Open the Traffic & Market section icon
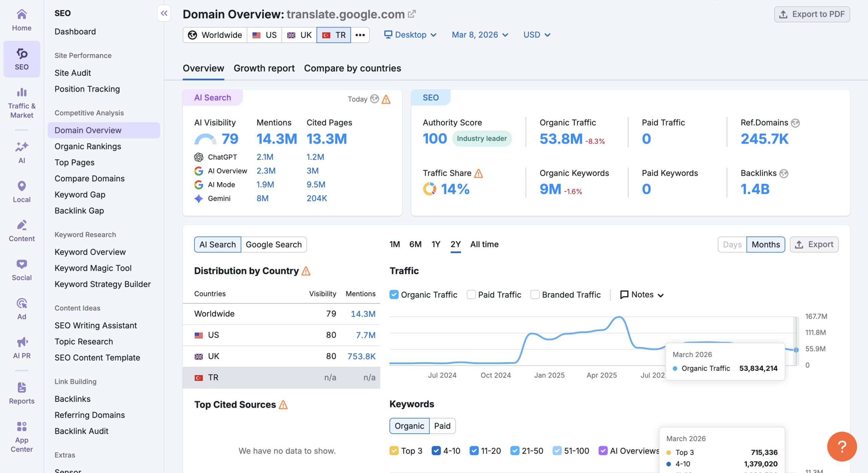The image size is (868, 473). pyautogui.click(x=22, y=92)
